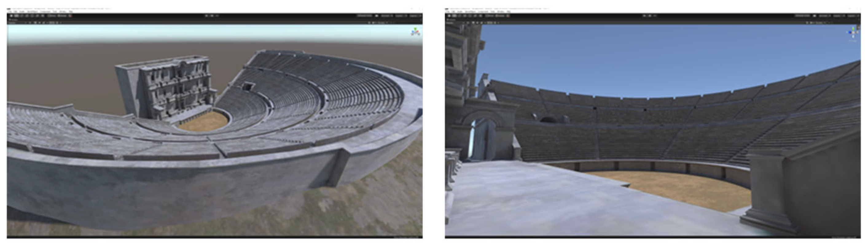The width and height of the screenshot is (868, 250).
Task: Click the Collab button in right Unity toolbar
Action: 803,16
